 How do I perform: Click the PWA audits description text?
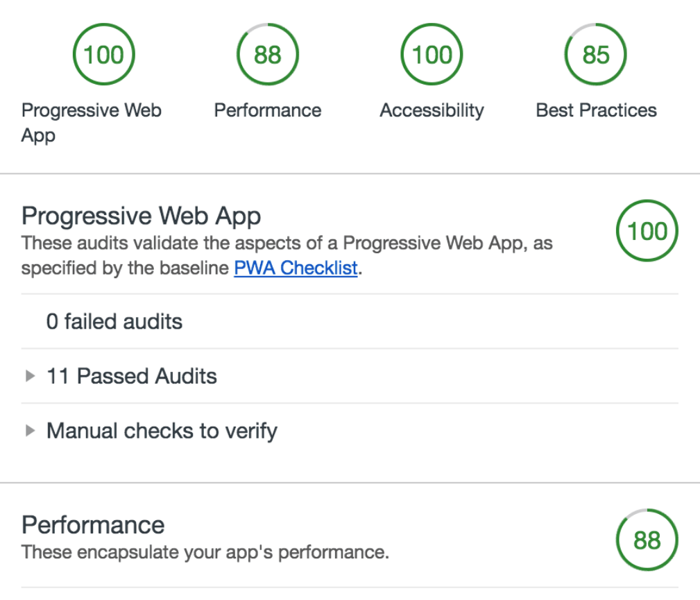[x=287, y=244]
